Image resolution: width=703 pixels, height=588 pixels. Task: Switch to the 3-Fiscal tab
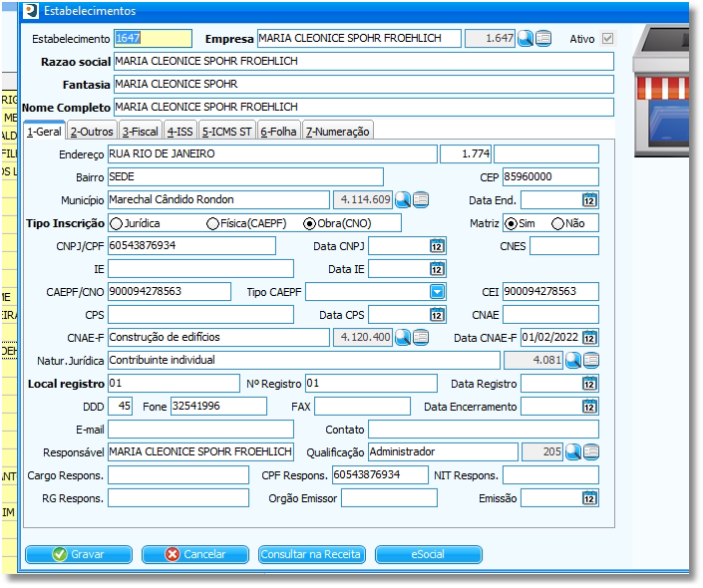pyautogui.click(x=141, y=132)
